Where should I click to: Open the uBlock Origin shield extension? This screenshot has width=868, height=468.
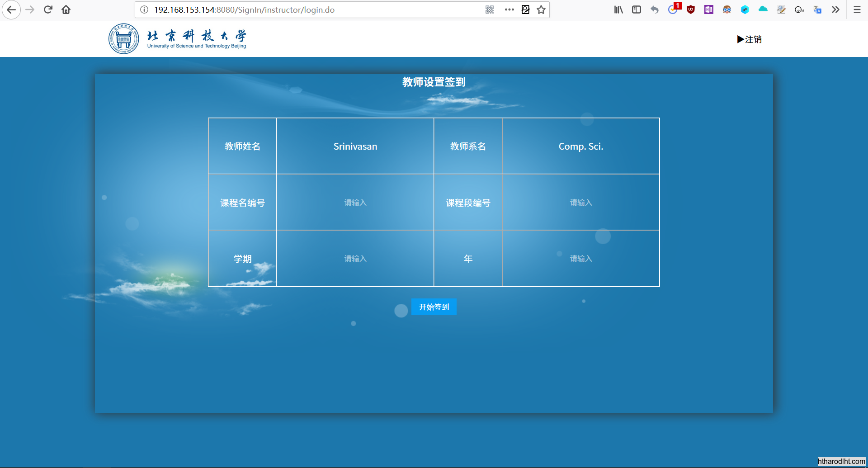click(691, 10)
